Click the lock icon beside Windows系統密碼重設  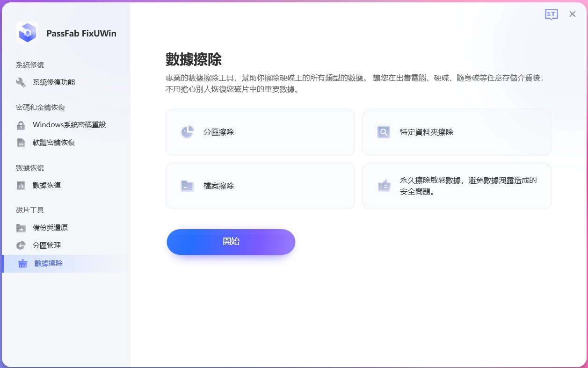(21, 125)
